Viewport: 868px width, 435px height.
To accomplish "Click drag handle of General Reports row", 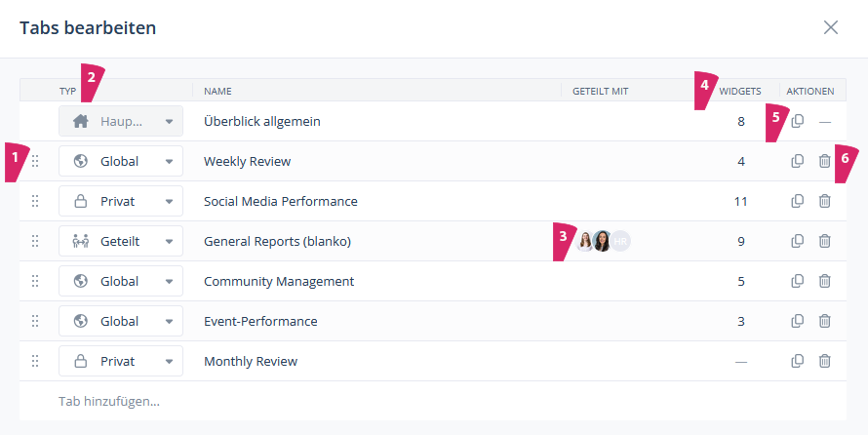I will [35, 241].
